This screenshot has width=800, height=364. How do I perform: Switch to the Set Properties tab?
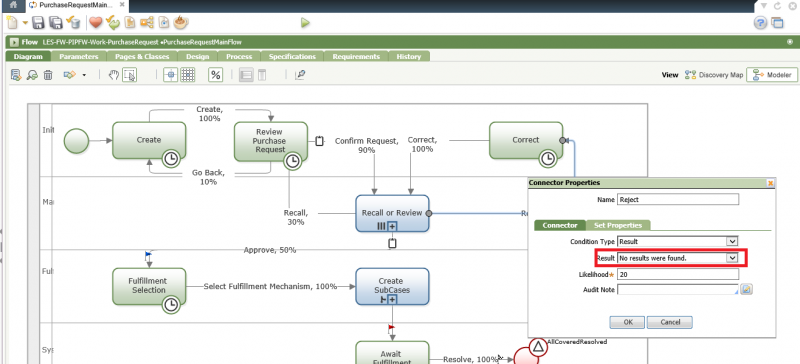coord(617,225)
